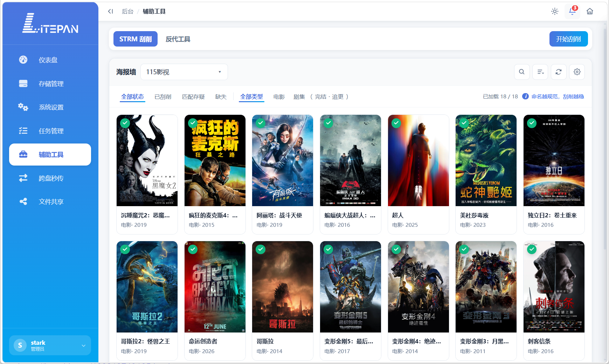Open the 命名越规范，刮削越稳 link
Screen dimensions: 609x364
tap(558, 97)
